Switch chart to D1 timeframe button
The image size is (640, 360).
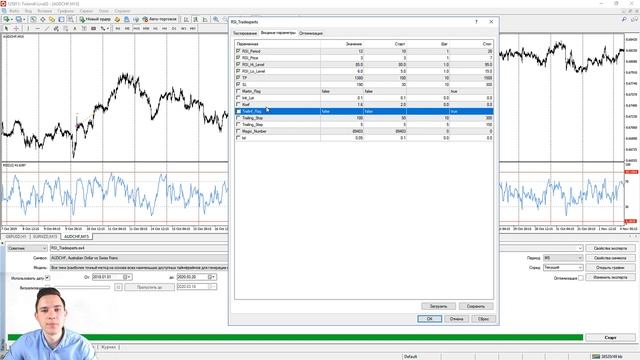174,29
